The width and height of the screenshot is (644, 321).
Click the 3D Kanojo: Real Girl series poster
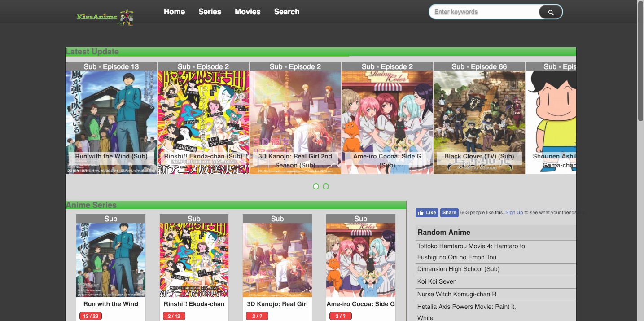coord(277,260)
